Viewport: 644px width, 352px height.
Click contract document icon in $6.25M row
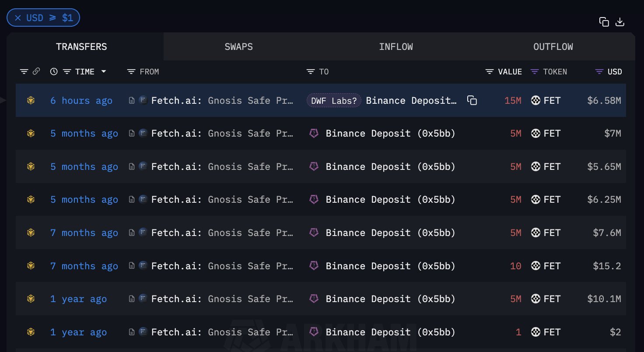click(131, 200)
